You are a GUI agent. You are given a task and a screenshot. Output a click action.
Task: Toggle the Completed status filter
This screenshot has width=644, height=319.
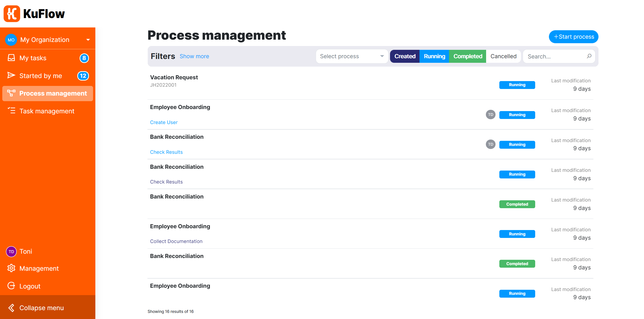(467, 56)
